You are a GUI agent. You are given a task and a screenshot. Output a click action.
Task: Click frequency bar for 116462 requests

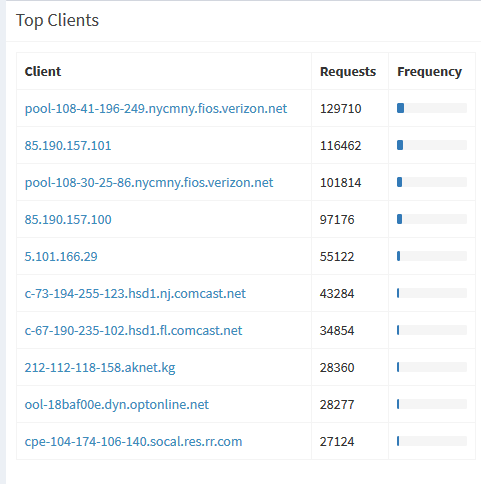coord(432,145)
